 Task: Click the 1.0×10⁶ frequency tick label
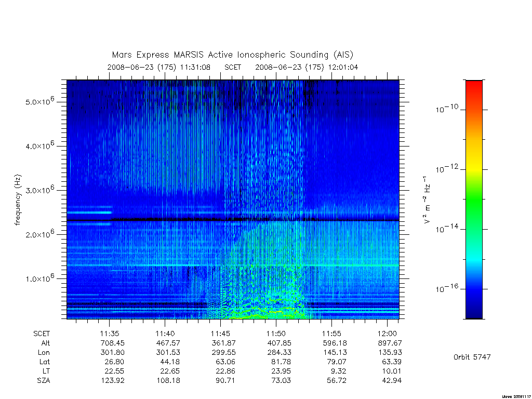coord(40,278)
